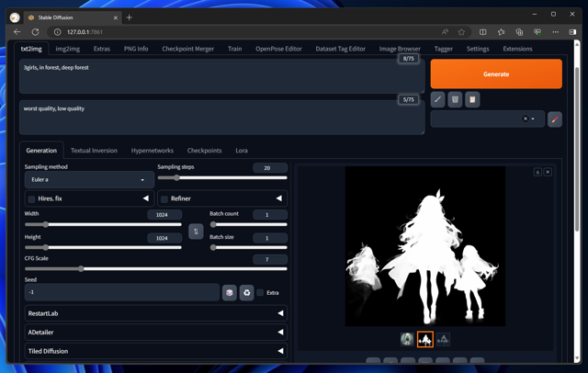Click the pencil edit-styles icon
The image size is (588, 373).
pos(555,119)
